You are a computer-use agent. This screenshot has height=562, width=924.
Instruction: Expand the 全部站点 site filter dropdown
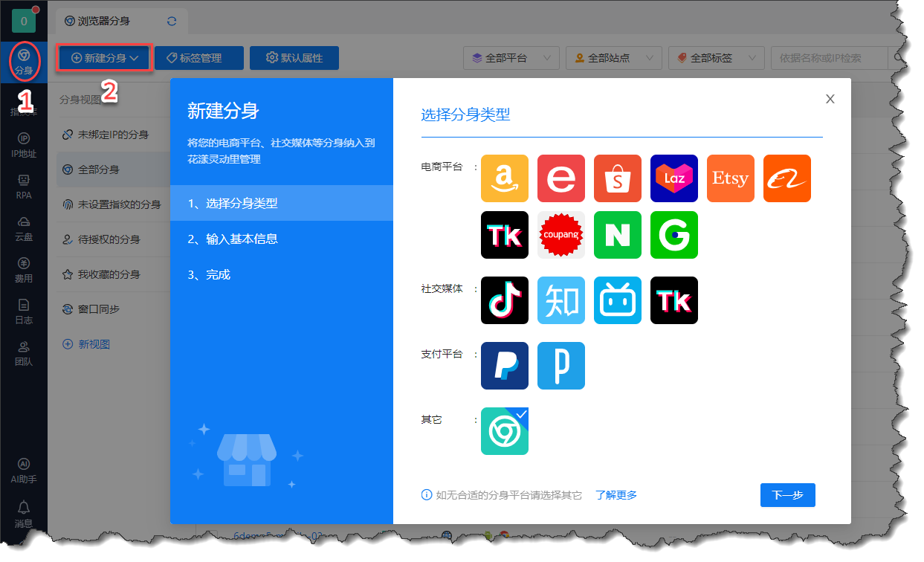[614, 58]
